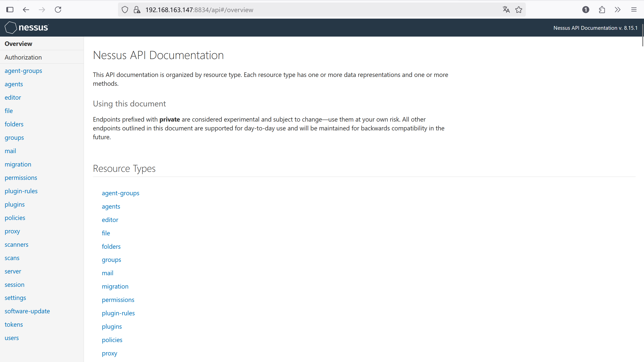Open agent-groups in the left sidebar
The height and width of the screenshot is (362, 644).
click(x=23, y=71)
